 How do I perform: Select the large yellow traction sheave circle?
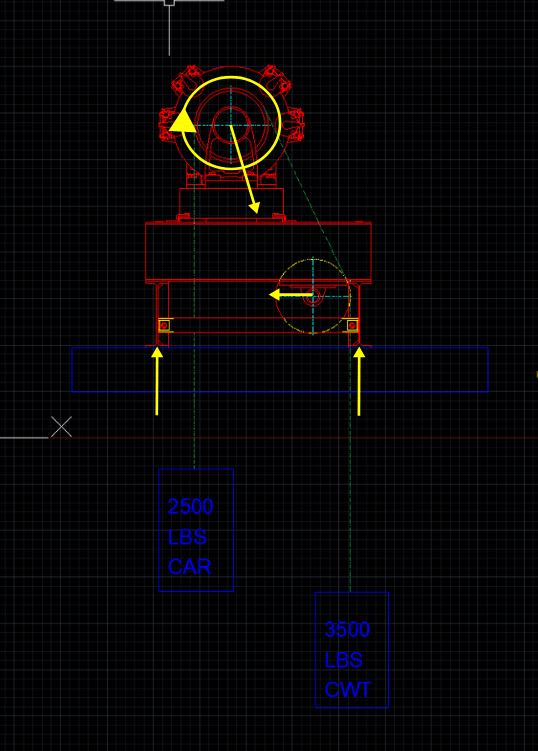point(231,124)
